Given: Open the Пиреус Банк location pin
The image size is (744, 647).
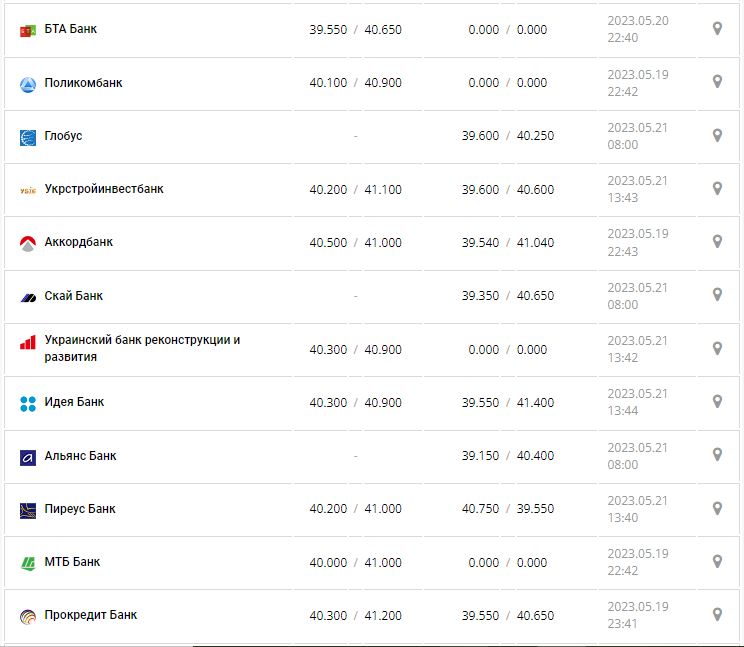Looking at the screenshot, I should [717, 508].
